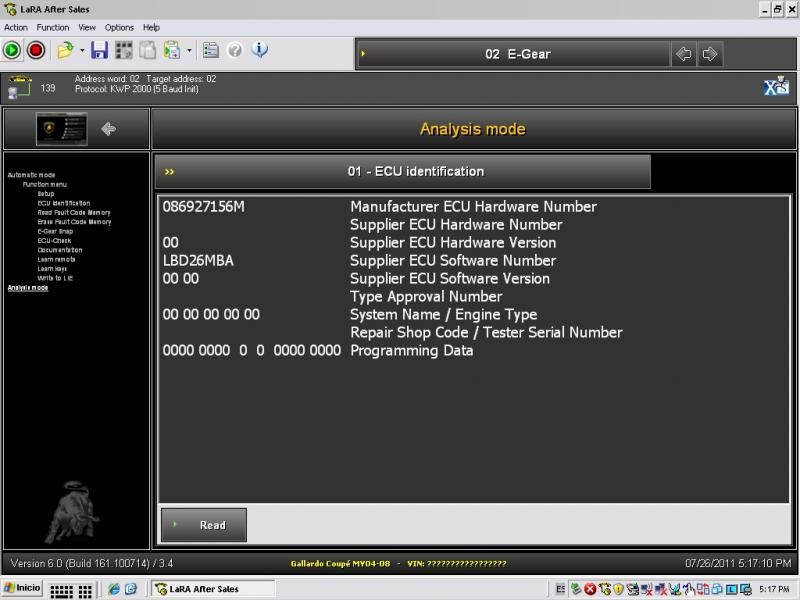This screenshot has height=600, width=800.
Task: Click the green Start play button
Action: [12, 50]
